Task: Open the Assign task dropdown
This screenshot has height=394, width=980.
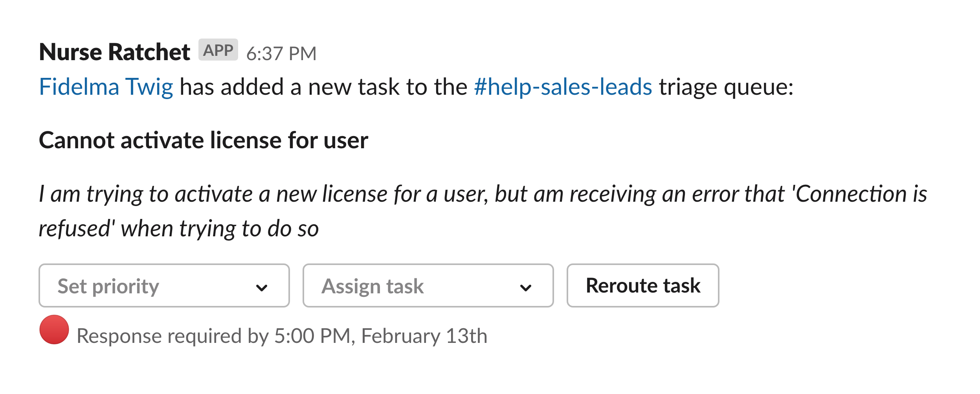Action: [x=428, y=285]
